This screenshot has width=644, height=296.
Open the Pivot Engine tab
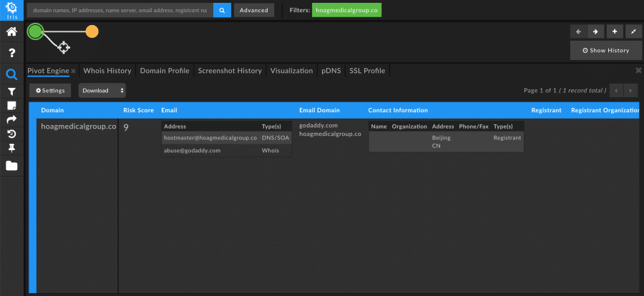(x=48, y=71)
